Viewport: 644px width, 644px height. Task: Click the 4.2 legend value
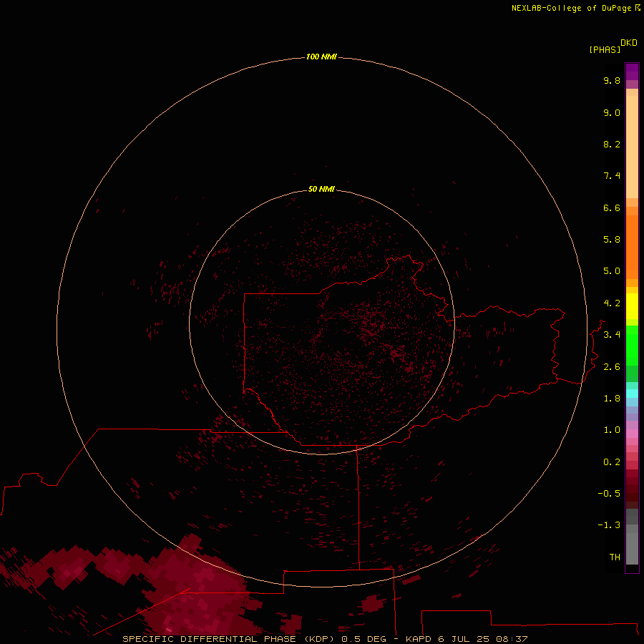(x=612, y=303)
